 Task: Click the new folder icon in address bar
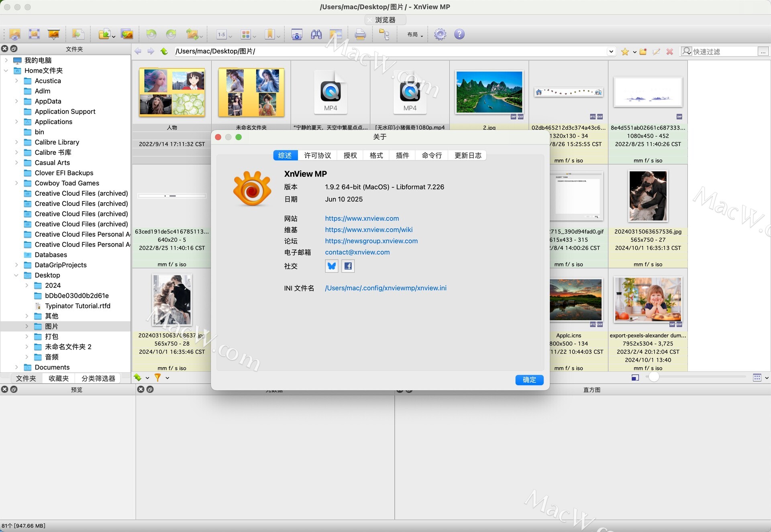coord(643,52)
